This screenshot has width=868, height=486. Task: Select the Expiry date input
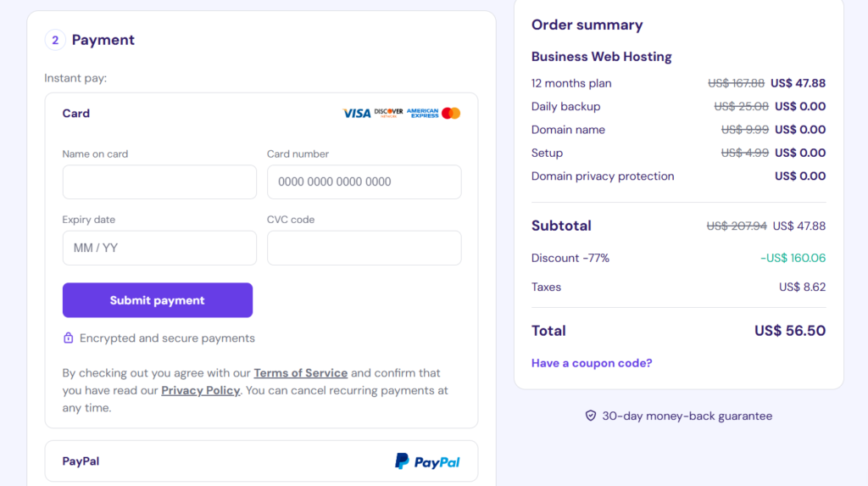pos(159,248)
